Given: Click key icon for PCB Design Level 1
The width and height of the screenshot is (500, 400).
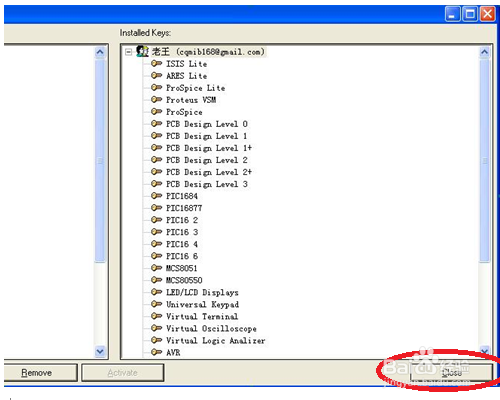Looking at the screenshot, I should coord(156,136).
